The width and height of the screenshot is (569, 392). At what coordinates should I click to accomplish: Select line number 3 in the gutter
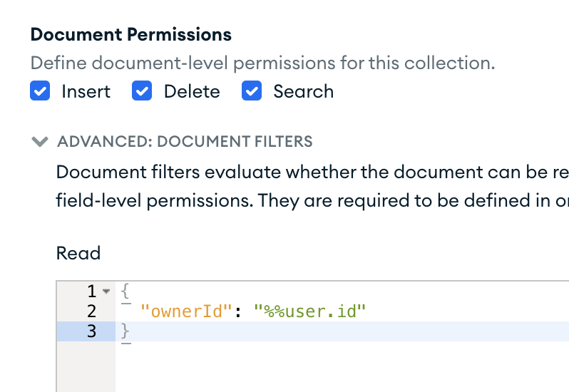tap(91, 331)
